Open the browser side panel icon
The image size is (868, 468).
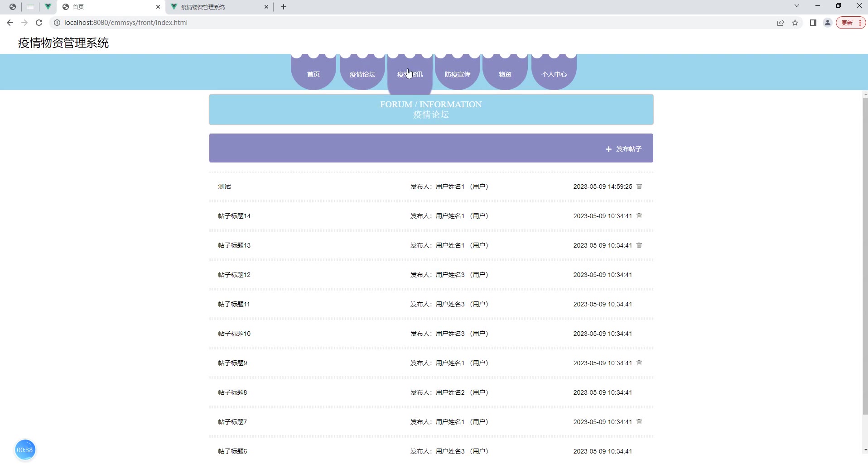tap(813, 23)
